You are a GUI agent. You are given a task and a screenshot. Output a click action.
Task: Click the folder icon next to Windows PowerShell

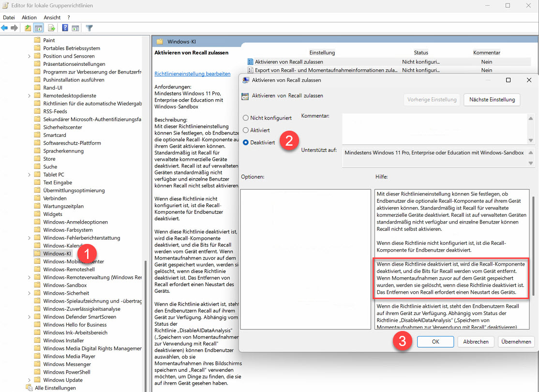(x=37, y=373)
